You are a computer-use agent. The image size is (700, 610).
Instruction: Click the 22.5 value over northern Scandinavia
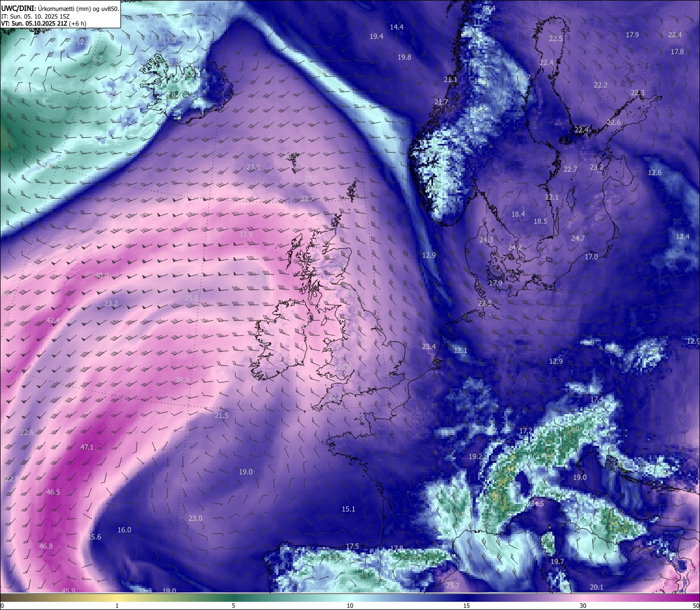[x=556, y=38]
